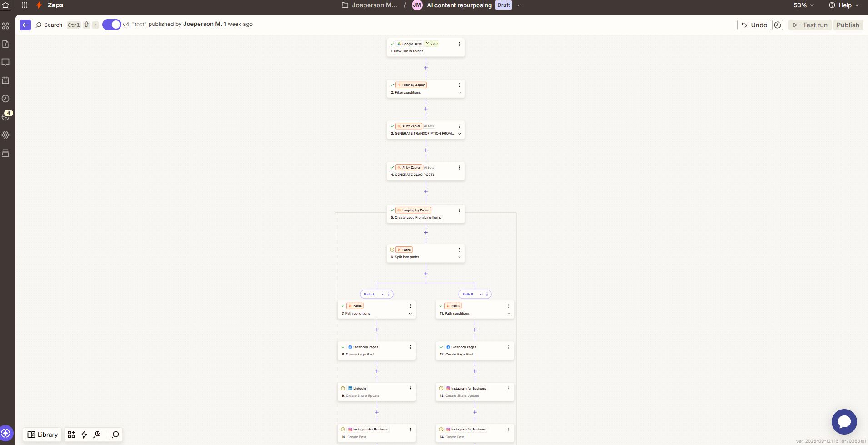Open the v4. "test" version link

(135, 24)
